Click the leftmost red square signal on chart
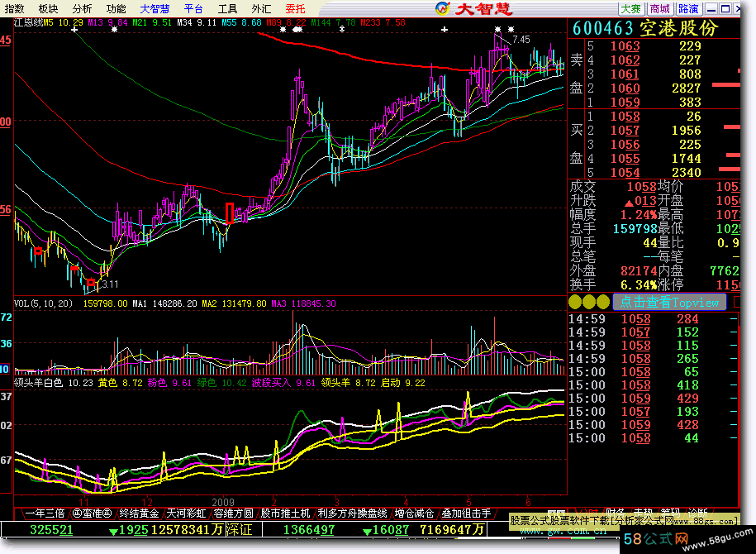The height and width of the screenshot is (554, 756). pos(38,251)
